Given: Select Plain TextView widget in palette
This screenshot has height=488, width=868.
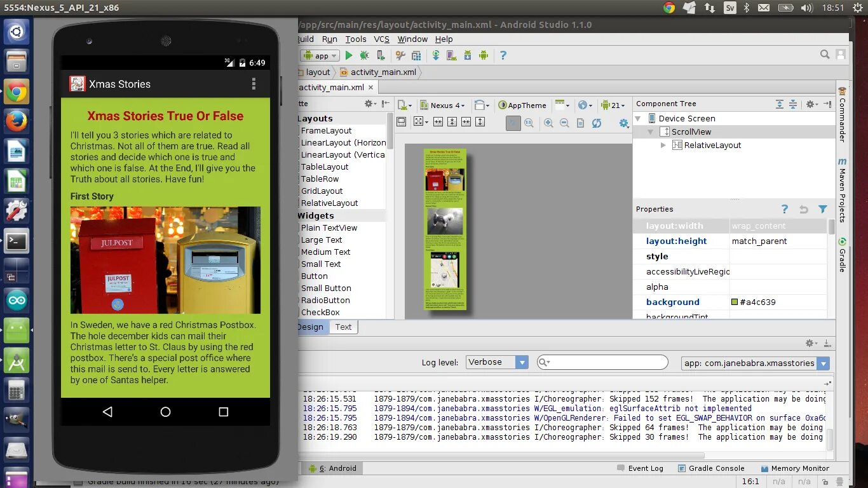Looking at the screenshot, I should click(x=329, y=227).
